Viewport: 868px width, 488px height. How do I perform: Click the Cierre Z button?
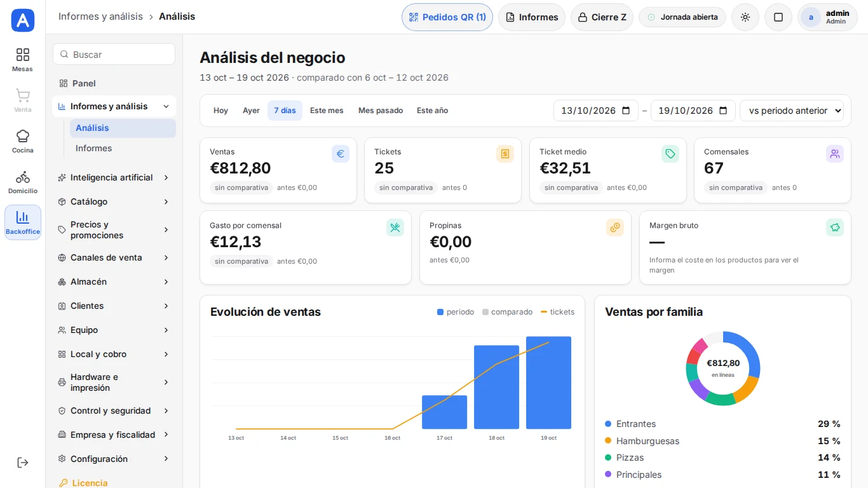click(602, 17)
